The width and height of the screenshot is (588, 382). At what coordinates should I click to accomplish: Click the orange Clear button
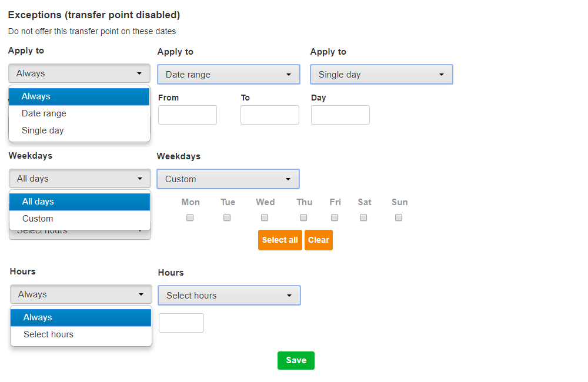pos(319,240)
